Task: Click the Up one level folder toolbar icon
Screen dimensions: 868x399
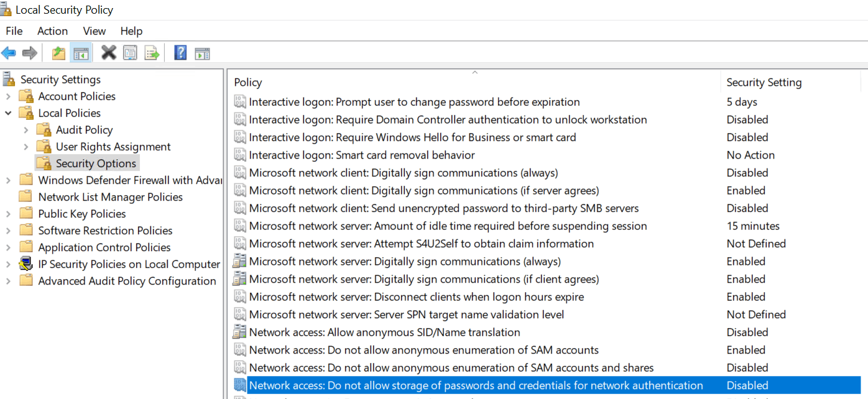Action: [x=58, y=52]
